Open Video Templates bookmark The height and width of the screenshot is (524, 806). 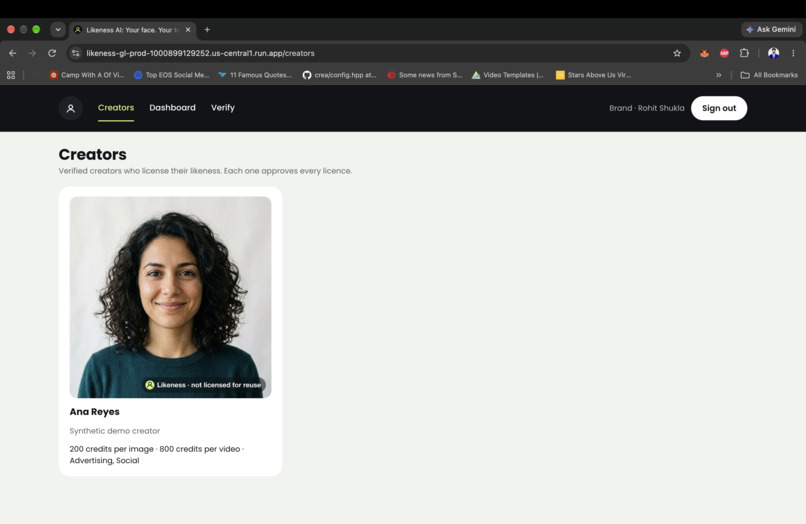[507, 75]
